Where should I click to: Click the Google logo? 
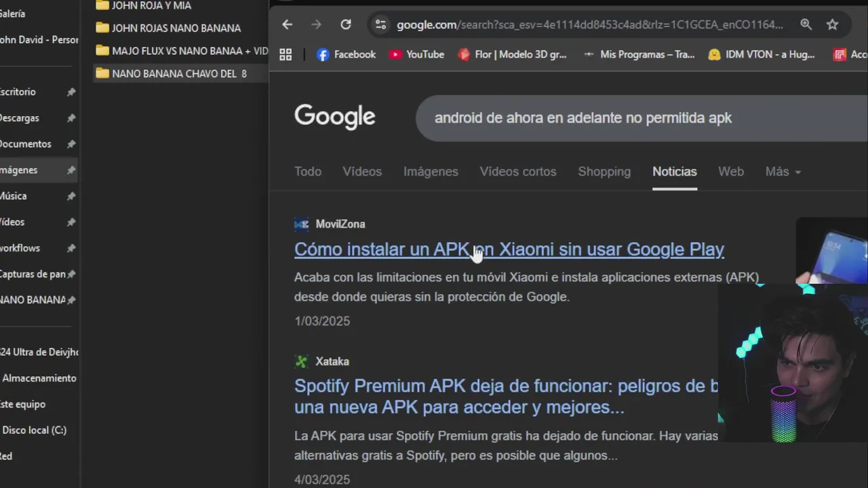(x=334, y=117)
